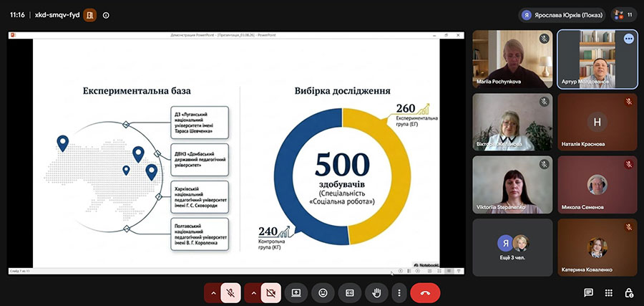Open the chat panel icon
This screenshot has width=644, height=306.
point(589,293)
